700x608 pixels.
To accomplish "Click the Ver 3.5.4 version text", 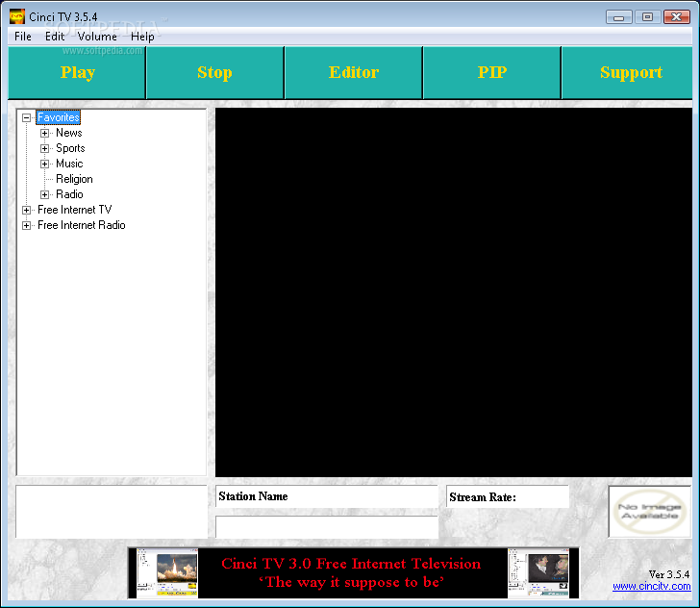I will [x=669, y=574].
